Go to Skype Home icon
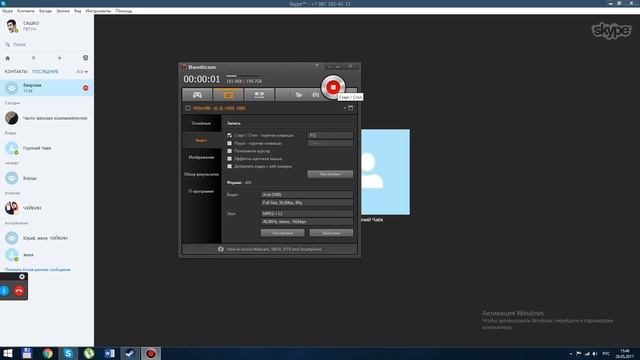Viewport: 640px width, 360px height. click(x=7, y=58)
